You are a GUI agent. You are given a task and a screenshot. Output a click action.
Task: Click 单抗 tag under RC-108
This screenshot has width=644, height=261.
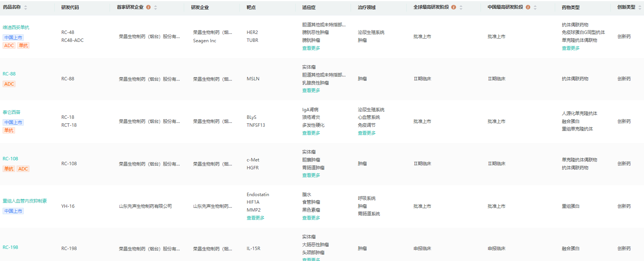pos(9,169)
